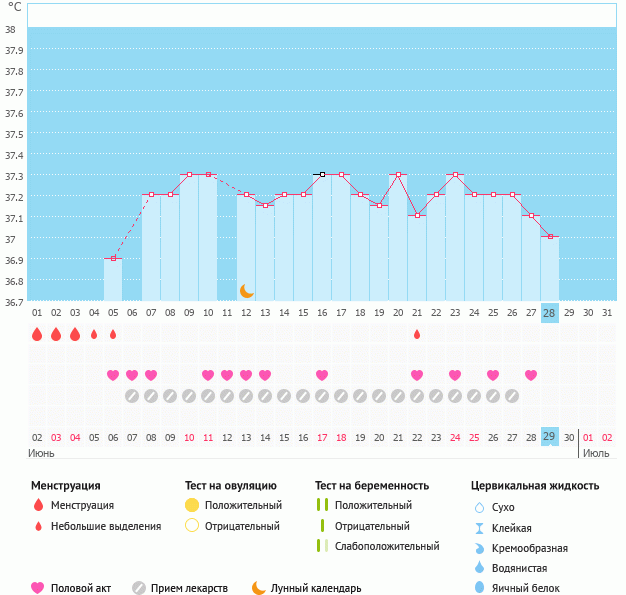Click the yellow positive ovulation test legend icon
This screenshot has height=595, width=626.
(192, 505)
